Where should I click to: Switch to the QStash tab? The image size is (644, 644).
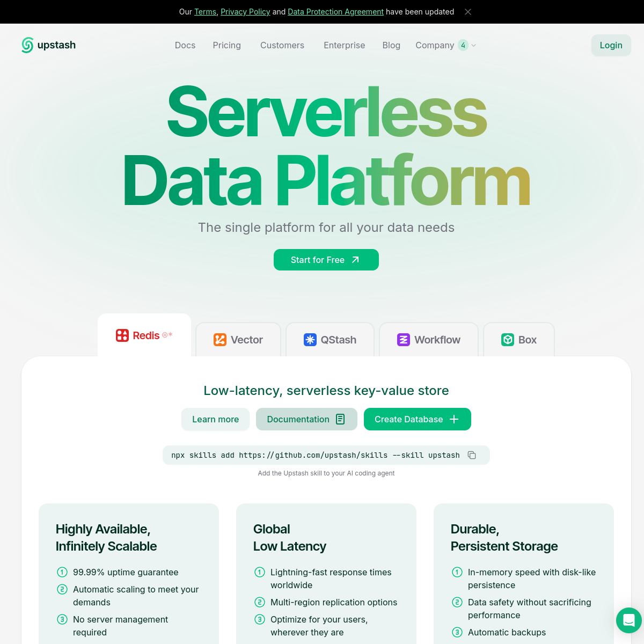pyautogui.click(x=330, y=340)
